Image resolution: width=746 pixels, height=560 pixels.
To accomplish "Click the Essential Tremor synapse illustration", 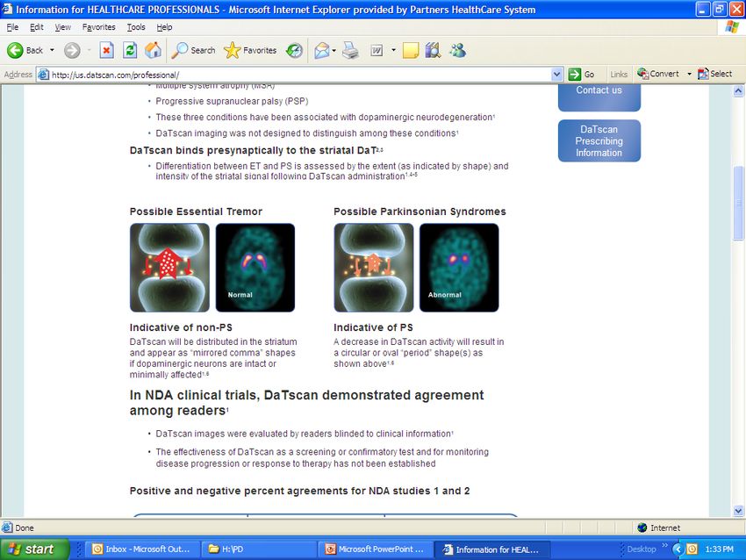I will (169, 268).
